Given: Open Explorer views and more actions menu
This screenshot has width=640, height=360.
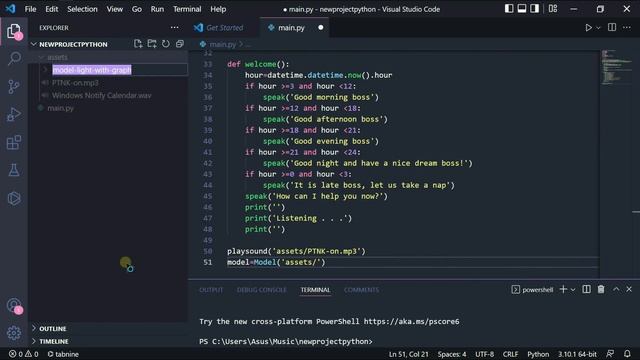Looking at the screenshot, I should point(175,28).
